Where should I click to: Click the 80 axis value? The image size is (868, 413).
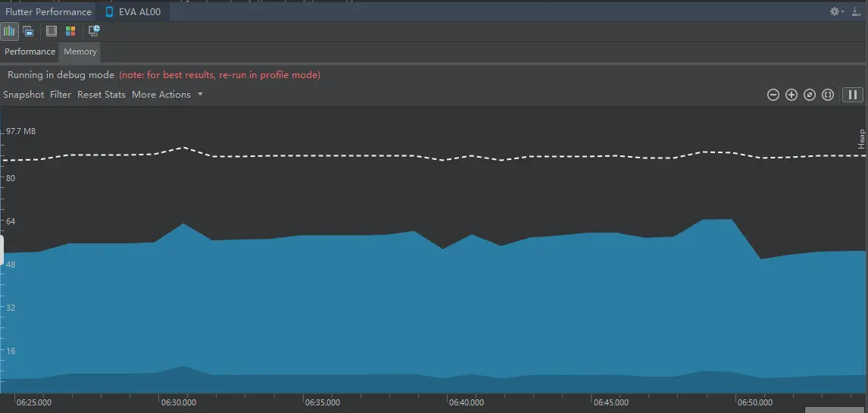click(11, 178)
